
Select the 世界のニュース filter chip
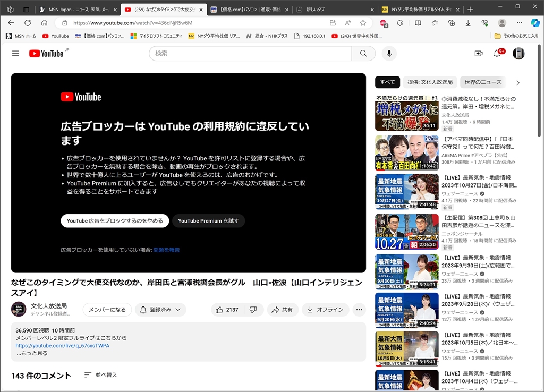coord(483,82)
